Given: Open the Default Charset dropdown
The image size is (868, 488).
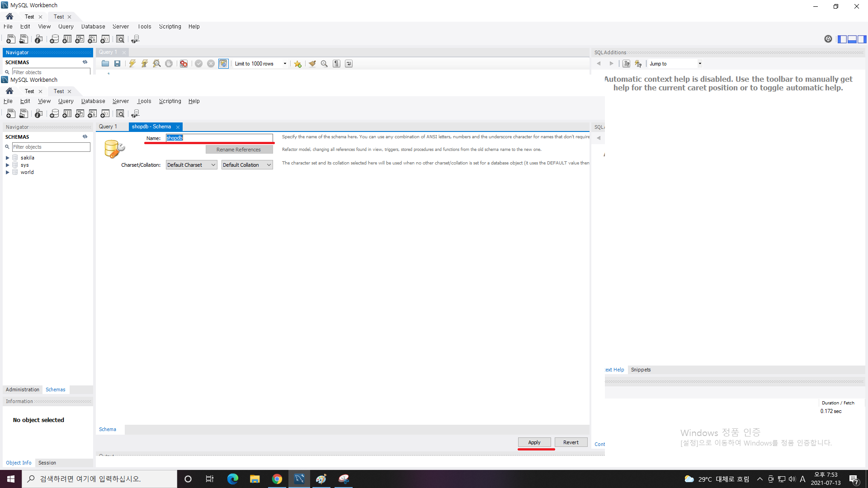Looking at the screenshot, I should (x=191, y=165).
